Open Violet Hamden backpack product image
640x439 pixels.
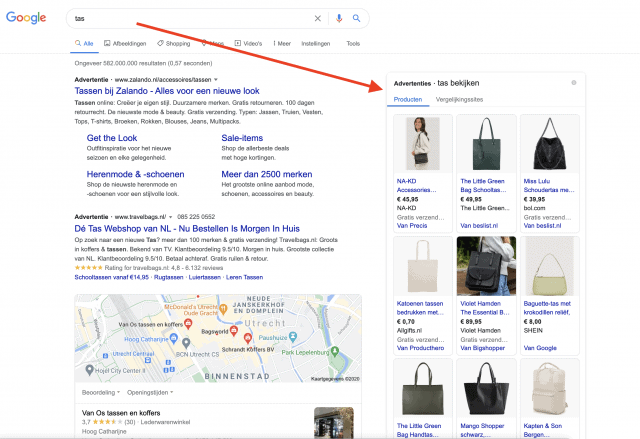click(x=486, y=266)
